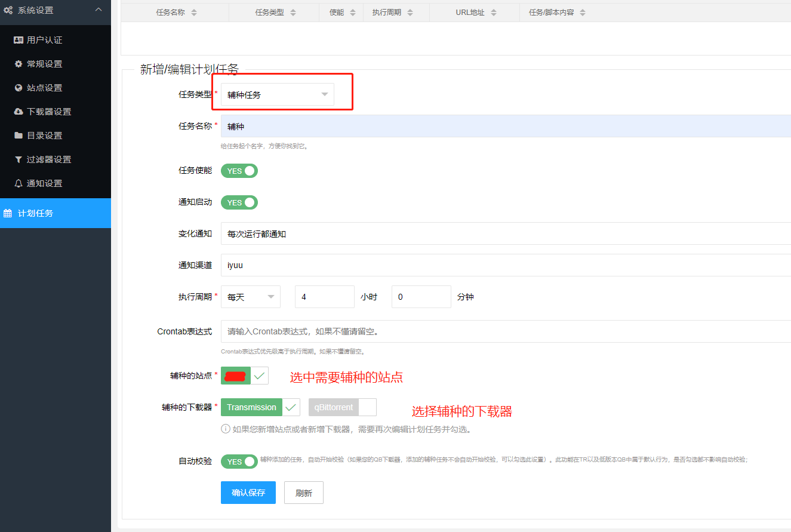The image size is (791, 532).
Task: Open the 执行周期 frequency dropdown showing 每天
Action: tap(250, 296)
